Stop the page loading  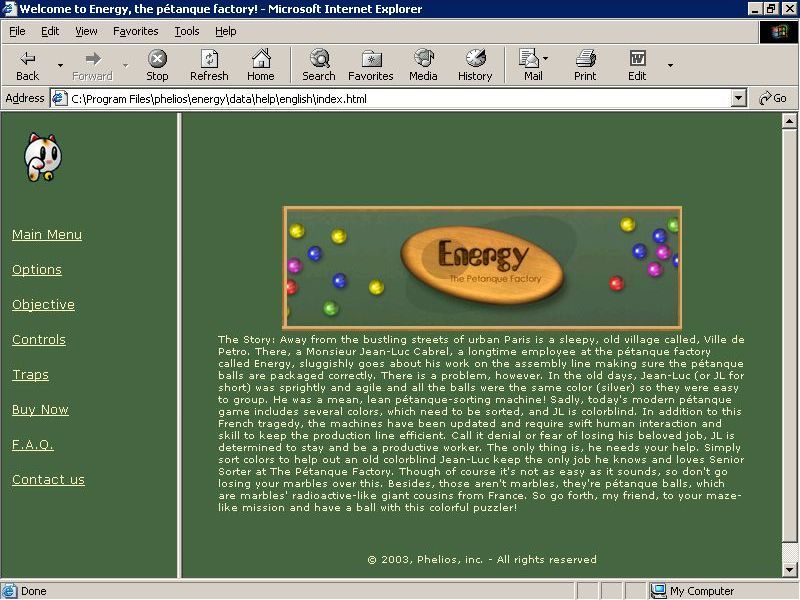157,66
